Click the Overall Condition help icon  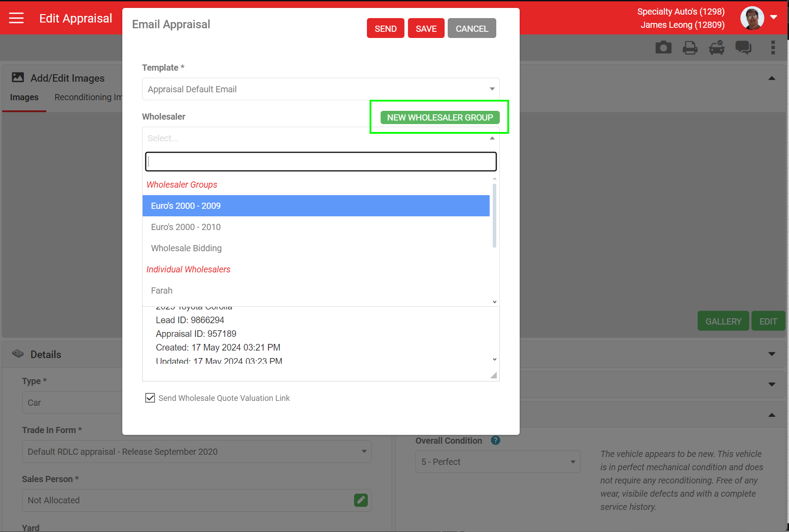[x=495, y=440]
